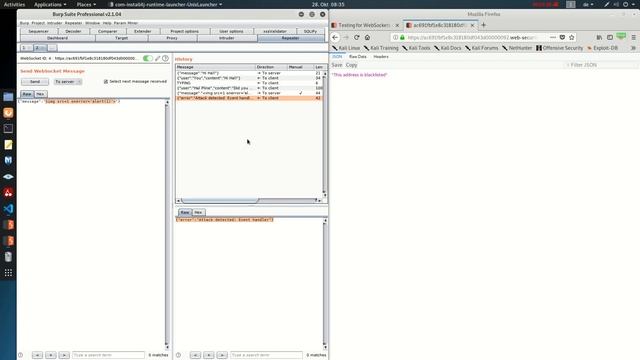
Task: Switch to Raw Data JSON viewer tab
Action: [358, 57]
